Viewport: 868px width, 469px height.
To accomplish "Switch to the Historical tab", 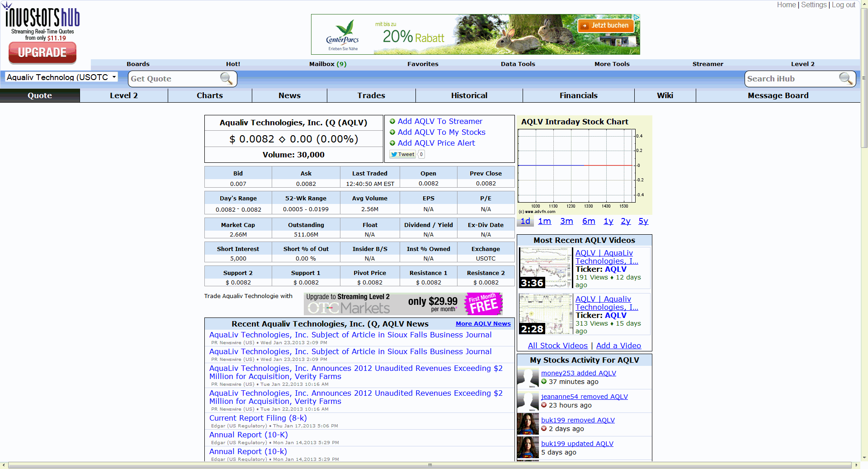I will tap(469, 95).
